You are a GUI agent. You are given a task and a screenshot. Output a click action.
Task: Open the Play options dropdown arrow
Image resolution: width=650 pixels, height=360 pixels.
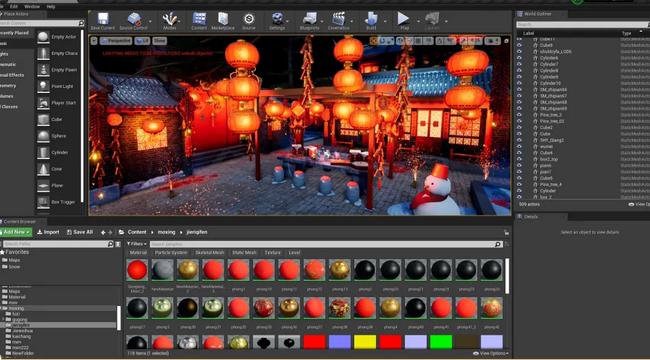coord(417,21)
